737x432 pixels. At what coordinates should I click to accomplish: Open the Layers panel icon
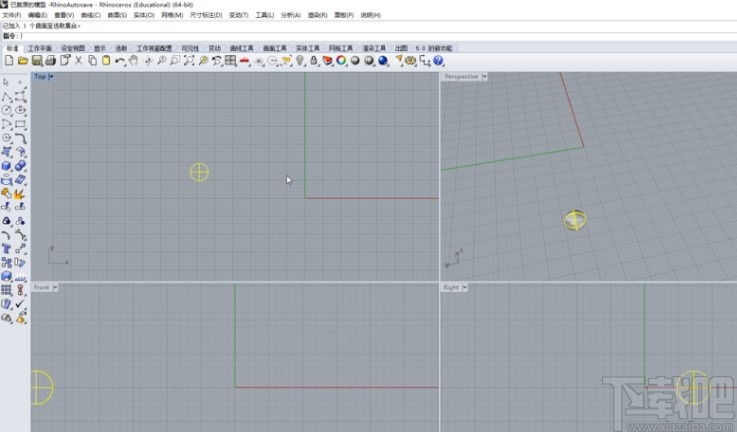pos(328,61)
